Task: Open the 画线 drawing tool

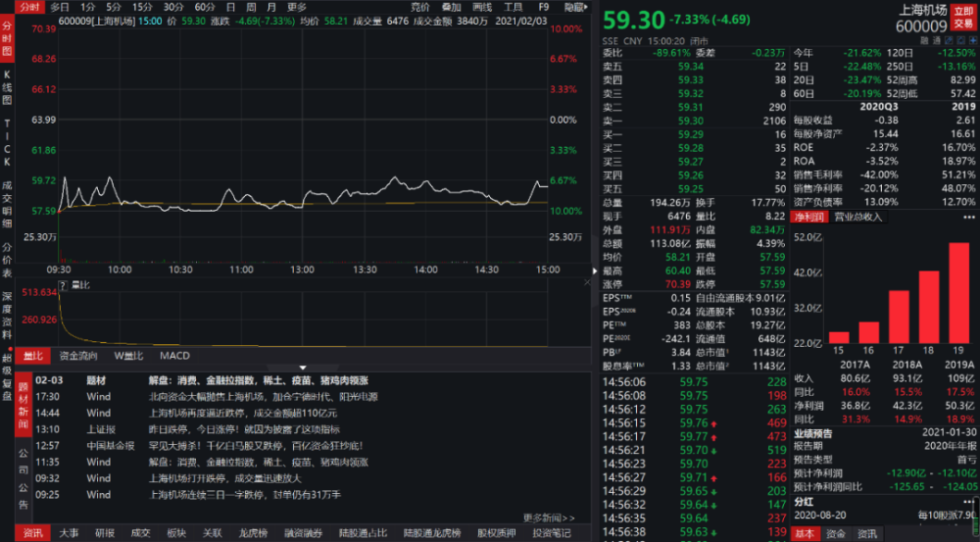Action: click(482, 8)
